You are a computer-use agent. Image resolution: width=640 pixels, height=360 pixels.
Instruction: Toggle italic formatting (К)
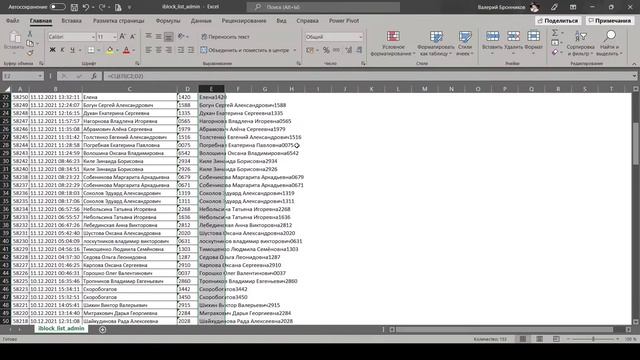click(62, 50)
